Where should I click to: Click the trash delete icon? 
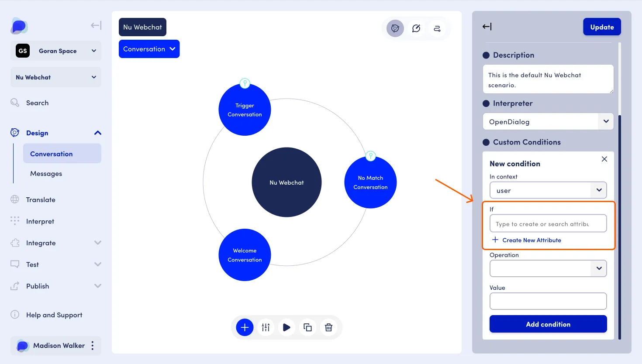click(329, 327)
